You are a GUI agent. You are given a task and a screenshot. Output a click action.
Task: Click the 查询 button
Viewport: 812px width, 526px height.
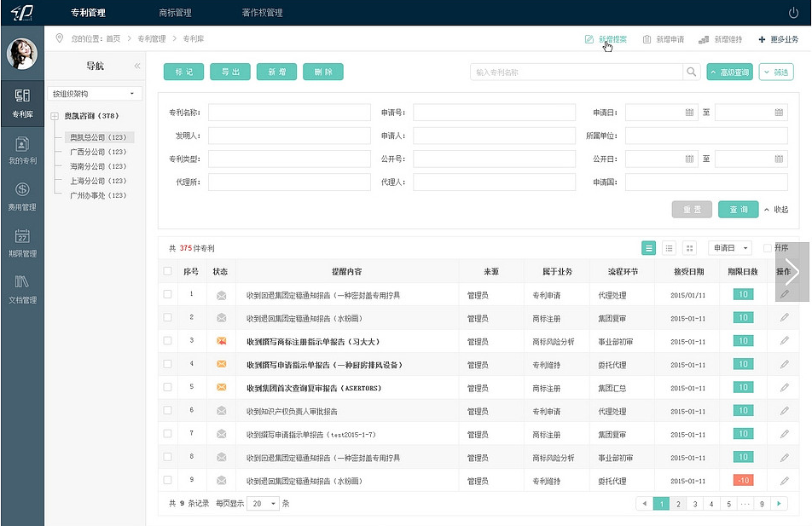(x=738, y=210)
